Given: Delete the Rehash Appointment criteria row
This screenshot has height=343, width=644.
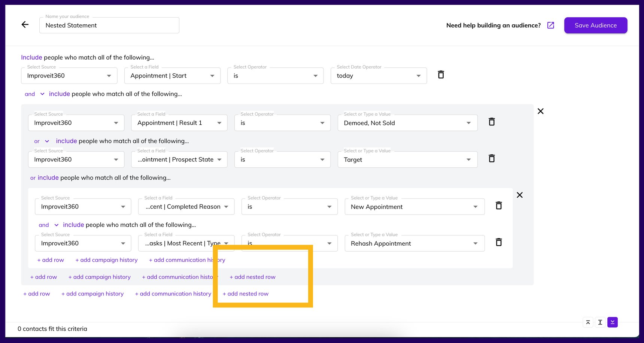Looking at the screenshot, I should click(x=499, y=242).
